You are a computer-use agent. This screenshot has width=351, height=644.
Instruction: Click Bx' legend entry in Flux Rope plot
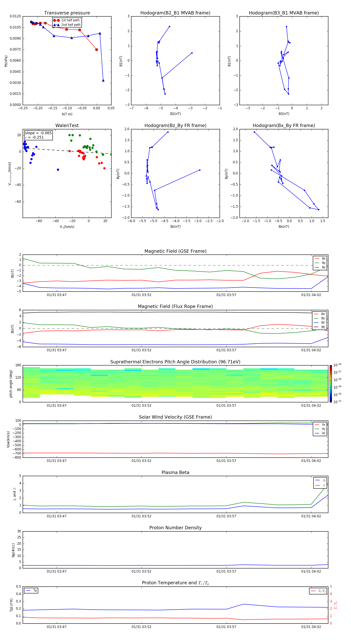pos(320,314)
